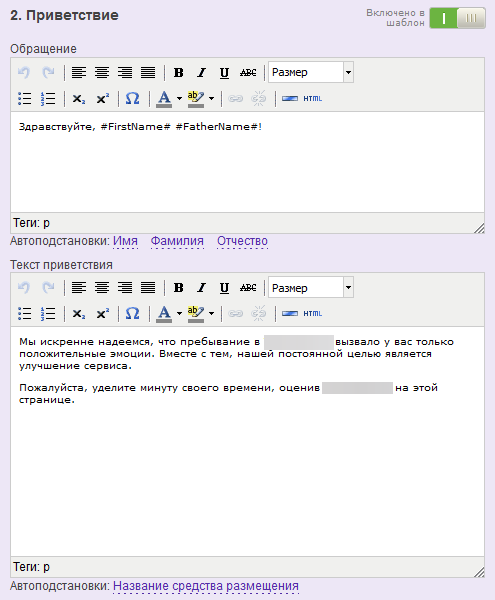Click into the Обращение text area

[x=247, y=162]
